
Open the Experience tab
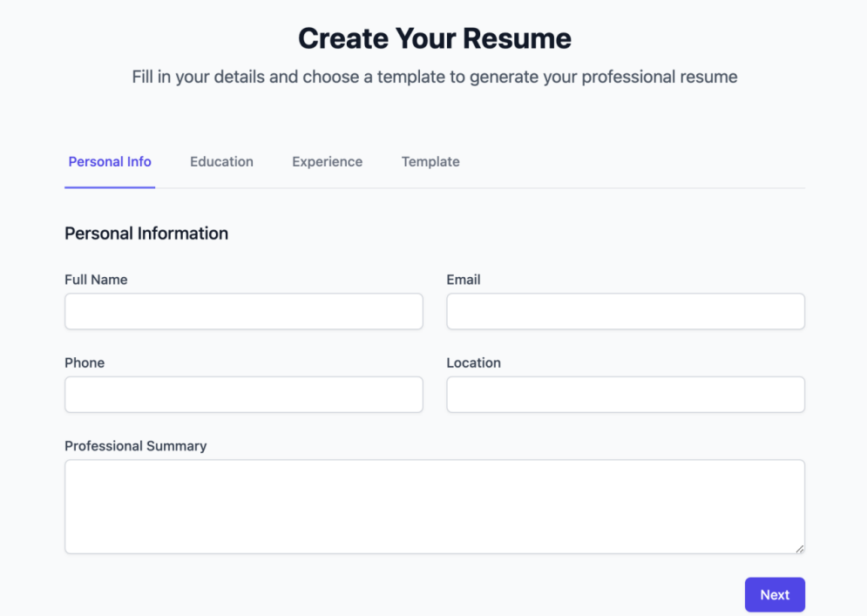328,162
